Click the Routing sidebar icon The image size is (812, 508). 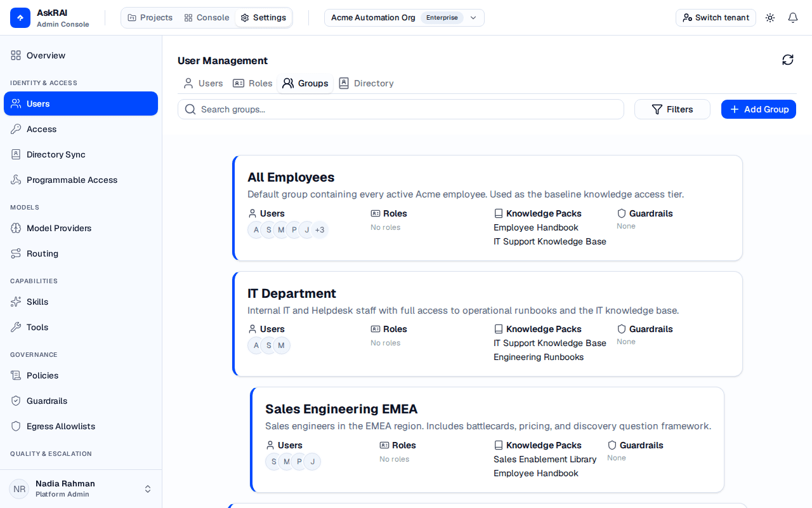pos(16,253)
